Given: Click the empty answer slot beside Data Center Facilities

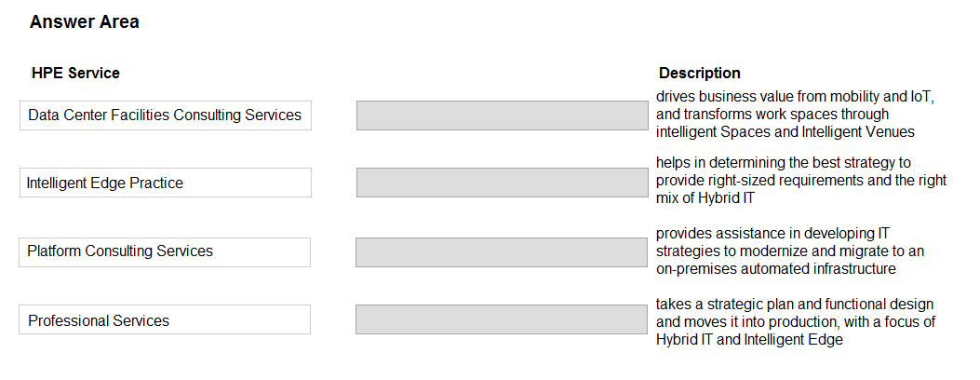Looking at the screenshot, I should (503, 115).
